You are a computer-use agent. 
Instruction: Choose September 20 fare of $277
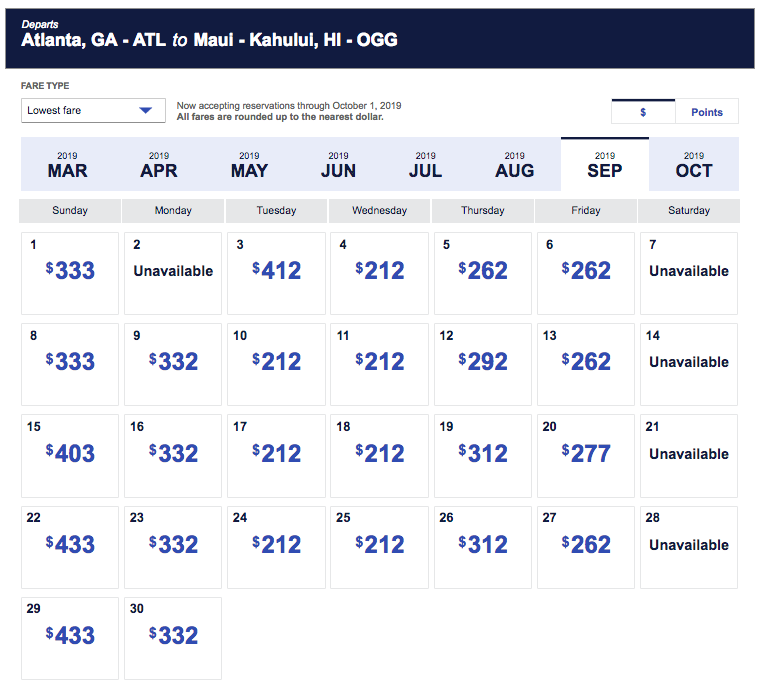tap(586, 456)
